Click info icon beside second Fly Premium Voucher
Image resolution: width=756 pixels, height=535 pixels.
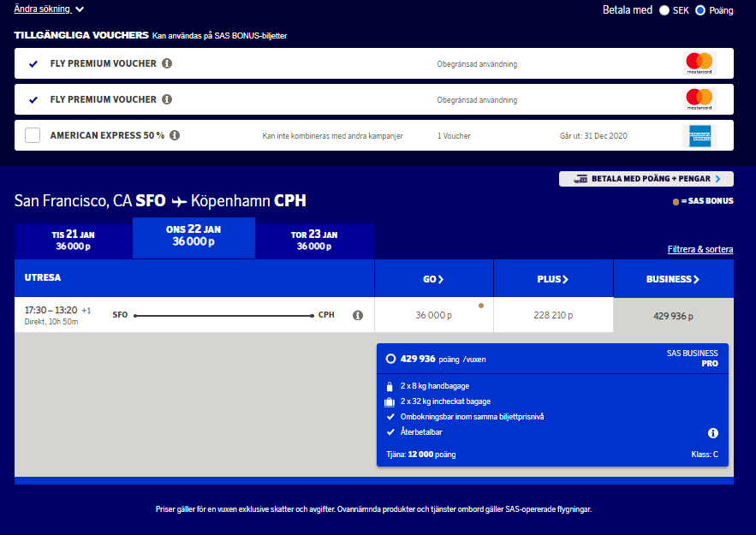pyautogui.click(x=167, y=99)
